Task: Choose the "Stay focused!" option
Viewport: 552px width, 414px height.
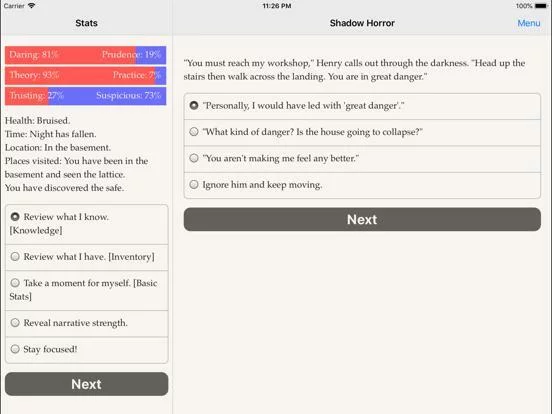Action: tap(87, 350)
